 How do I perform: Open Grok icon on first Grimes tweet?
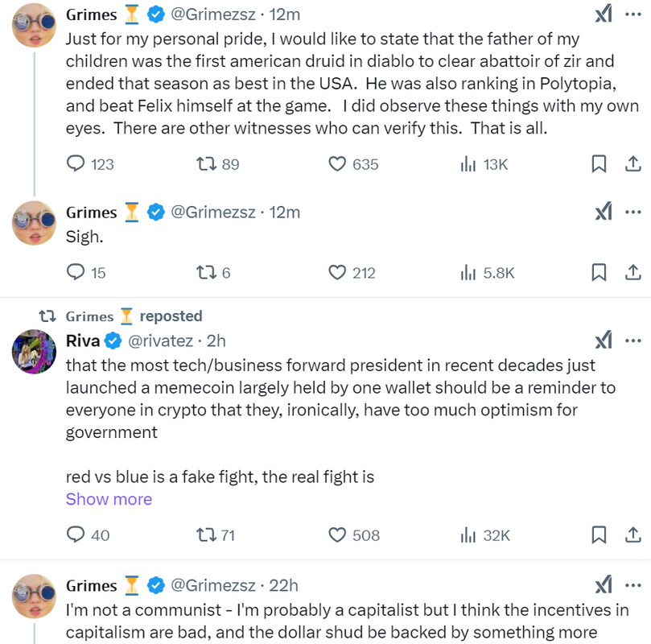[604, 14]
